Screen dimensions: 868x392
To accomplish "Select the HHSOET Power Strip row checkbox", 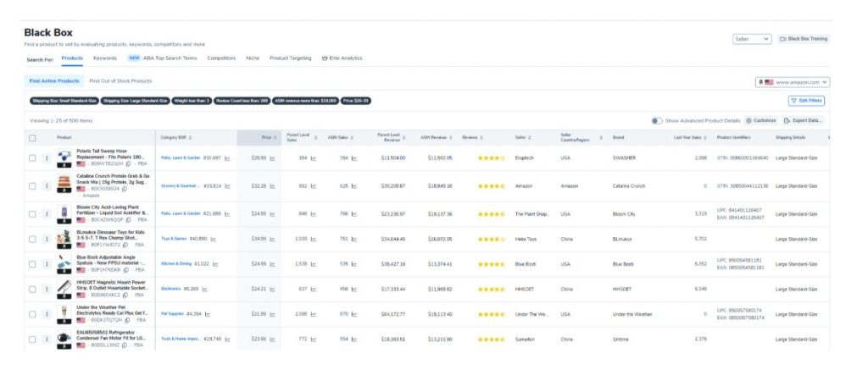I will (32, 290).
